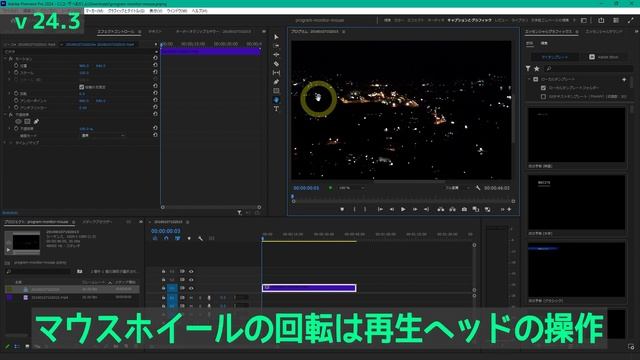Step back one frame in Program monitor
Viewport: 640px width, 360px height.
click(x=391, y=209)
